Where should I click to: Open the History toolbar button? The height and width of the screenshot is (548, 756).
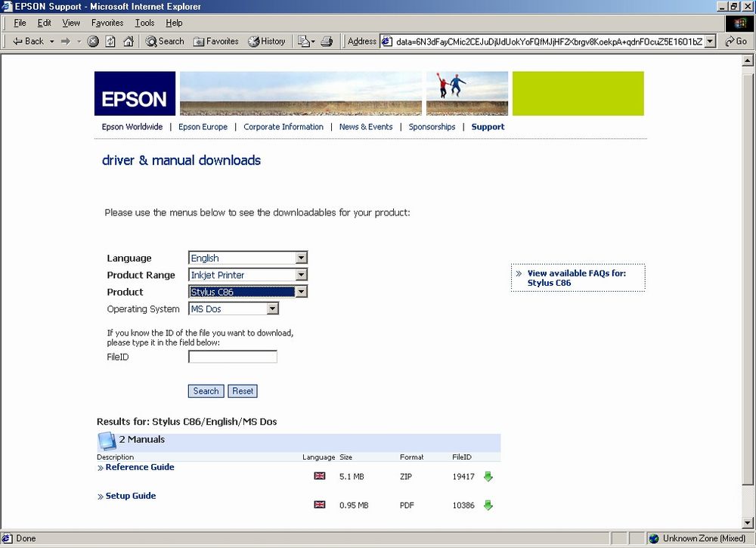tap(267, 42)
